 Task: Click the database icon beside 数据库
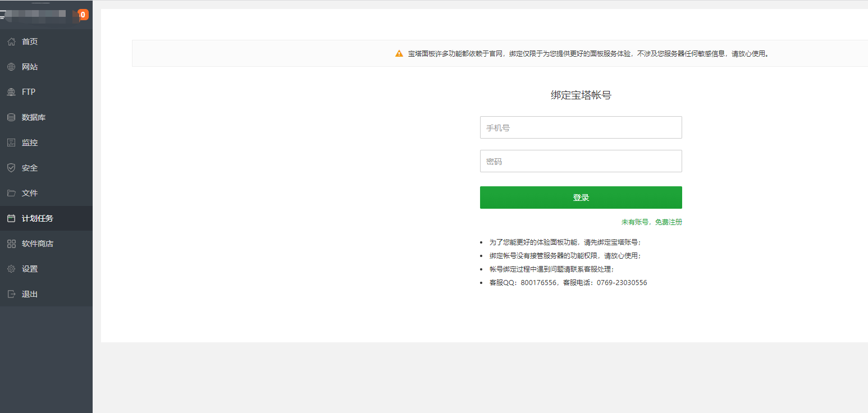click(x=11, y=117)
